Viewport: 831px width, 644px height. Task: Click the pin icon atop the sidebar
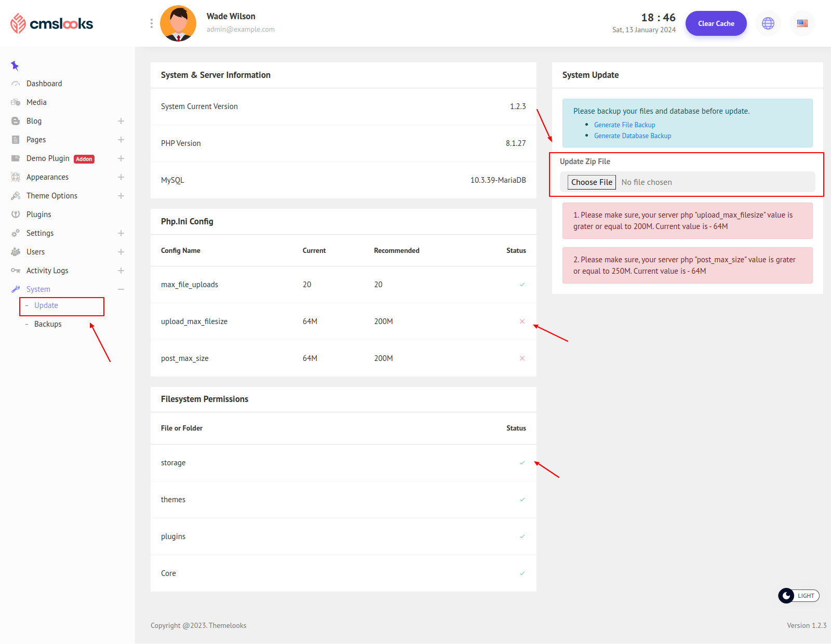15,65
